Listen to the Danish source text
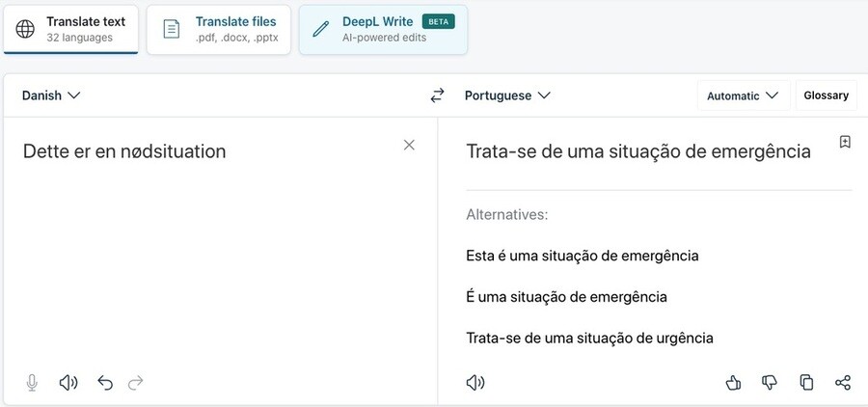Image resolution: width=868 pixels, height=407 pixels. [x=68, y=383]
